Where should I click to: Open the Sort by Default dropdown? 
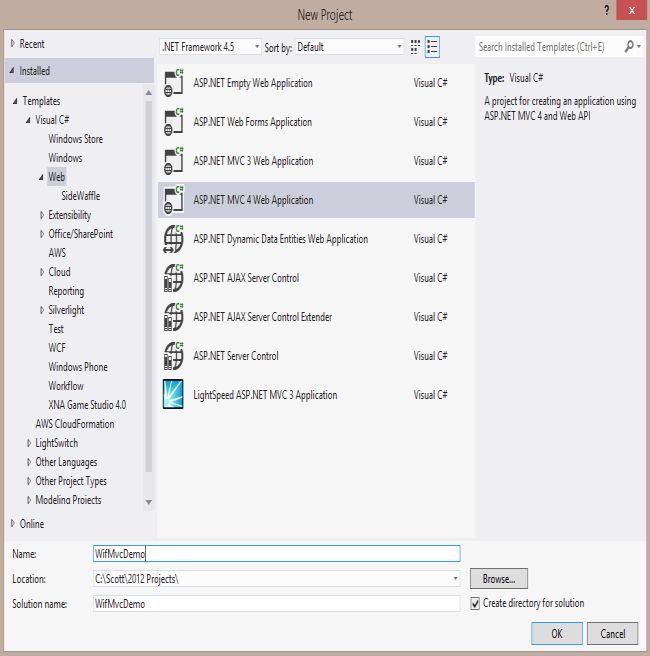(349, 47)
